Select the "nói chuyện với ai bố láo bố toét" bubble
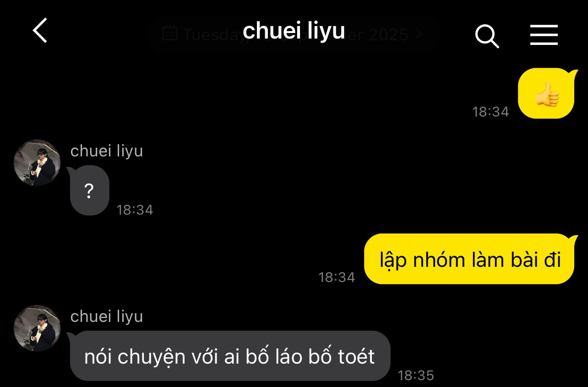The width and height of the screenshot is (588, 387). coord(230,356)
